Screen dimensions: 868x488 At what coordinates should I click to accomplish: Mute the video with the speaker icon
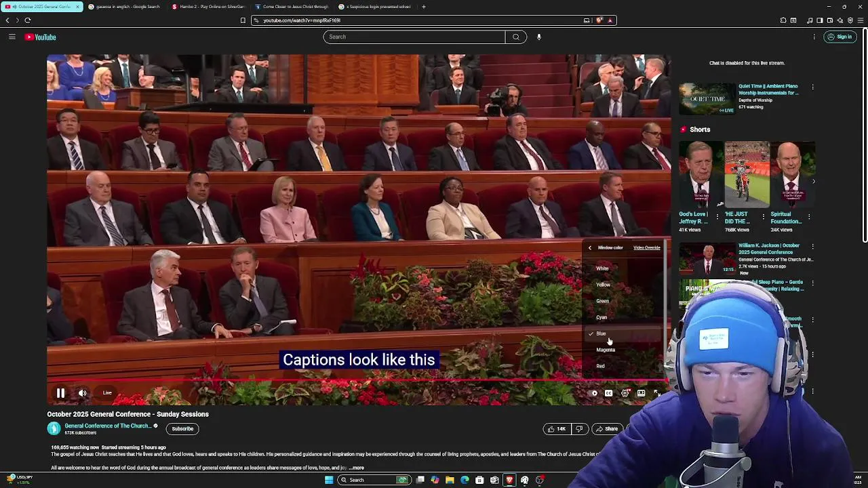pos(82,393)
